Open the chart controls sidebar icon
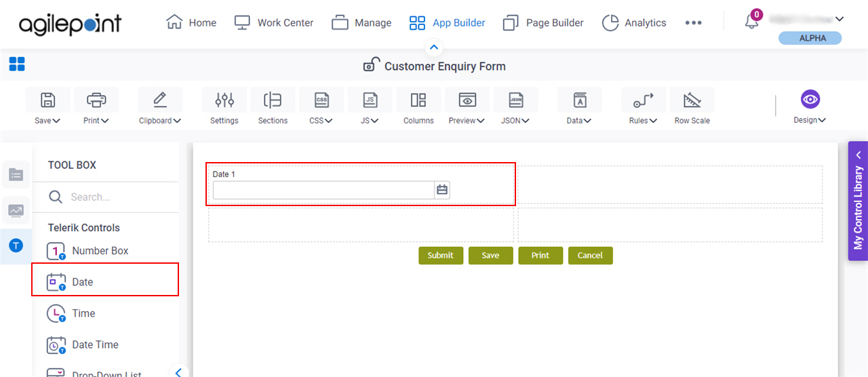Screen dimensions: 868x377 pyautogui.click(x=16, y=210)
